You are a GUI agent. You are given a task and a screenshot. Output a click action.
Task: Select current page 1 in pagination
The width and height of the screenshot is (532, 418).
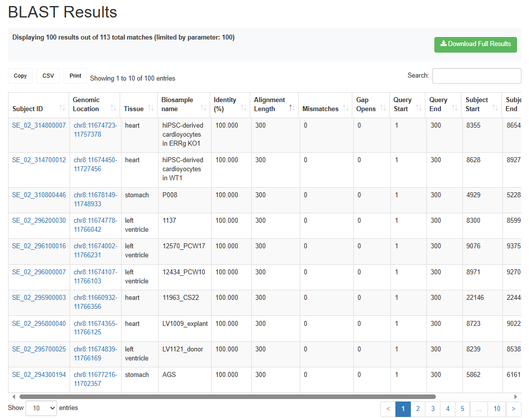point(403,409)
